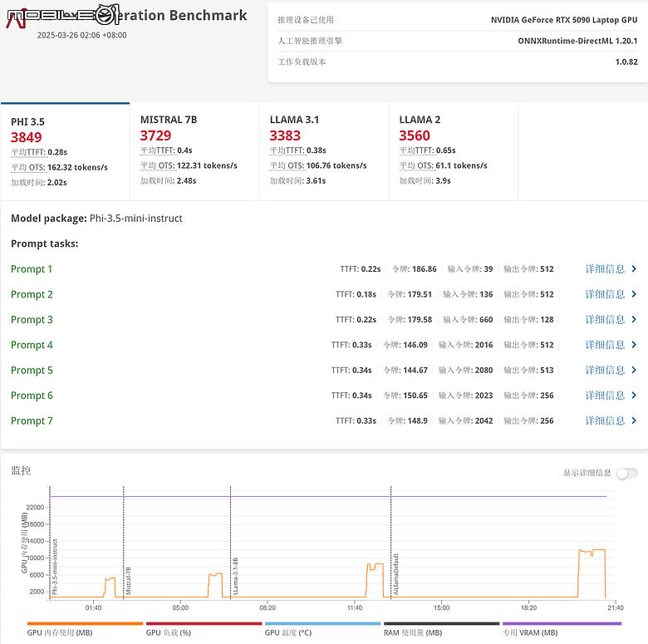Click the AtLlamaDefault chart marker line

tap(391, 543)
